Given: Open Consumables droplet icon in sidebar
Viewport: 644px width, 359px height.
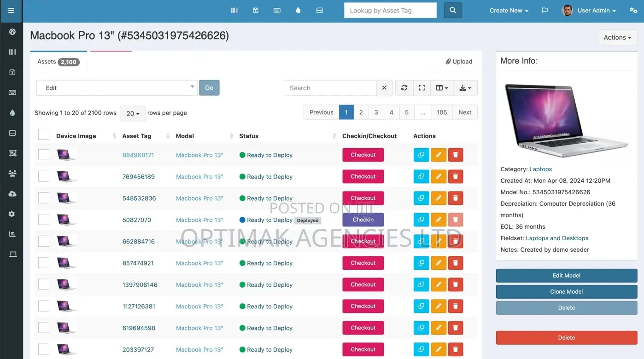Looking at the screenshot, I should [x=12, y=113].
